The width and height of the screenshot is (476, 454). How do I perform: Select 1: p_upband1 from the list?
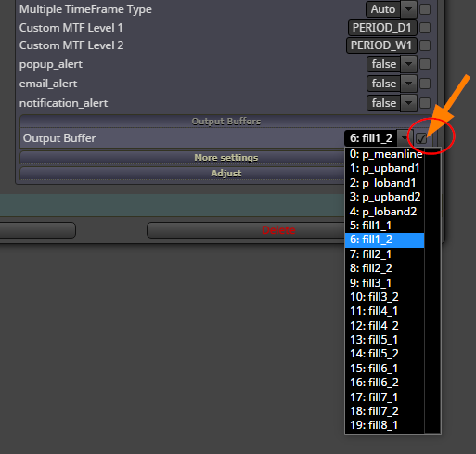[x=384, y=168]
